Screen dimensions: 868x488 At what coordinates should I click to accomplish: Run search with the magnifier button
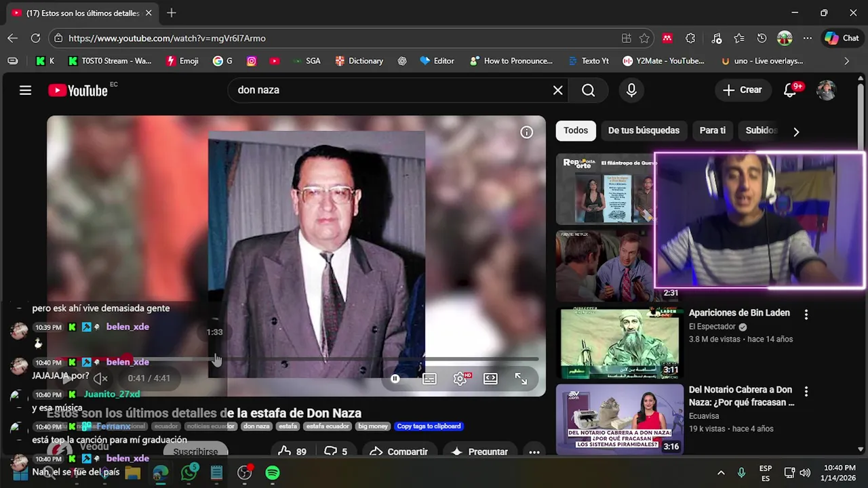click(588, 90)
